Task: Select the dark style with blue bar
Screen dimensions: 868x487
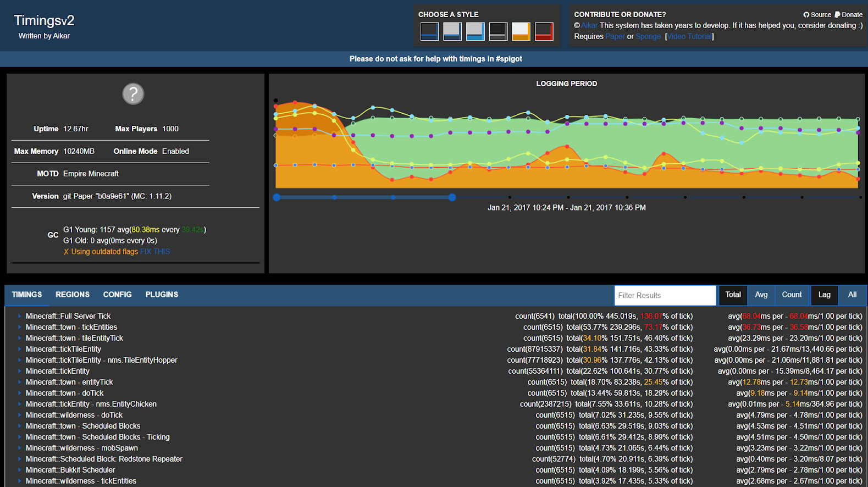Action: tap(429, 31)
